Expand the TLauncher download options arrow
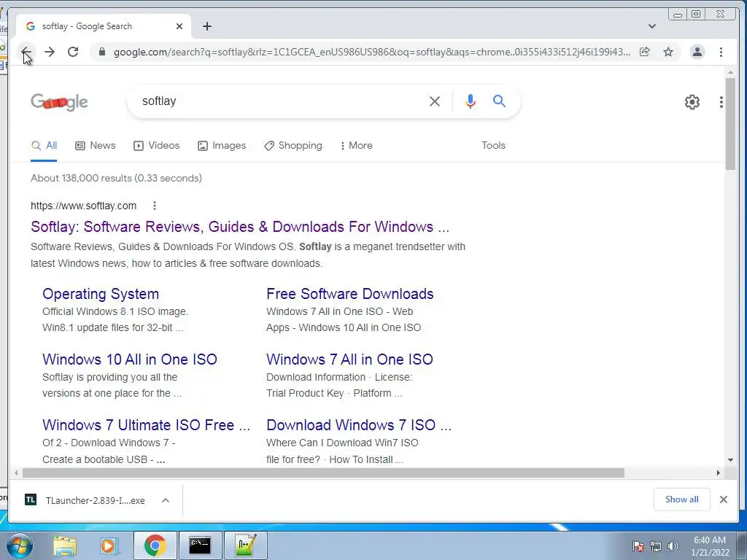The height and width of the screenshot is (560, 747). click(166, 500)
